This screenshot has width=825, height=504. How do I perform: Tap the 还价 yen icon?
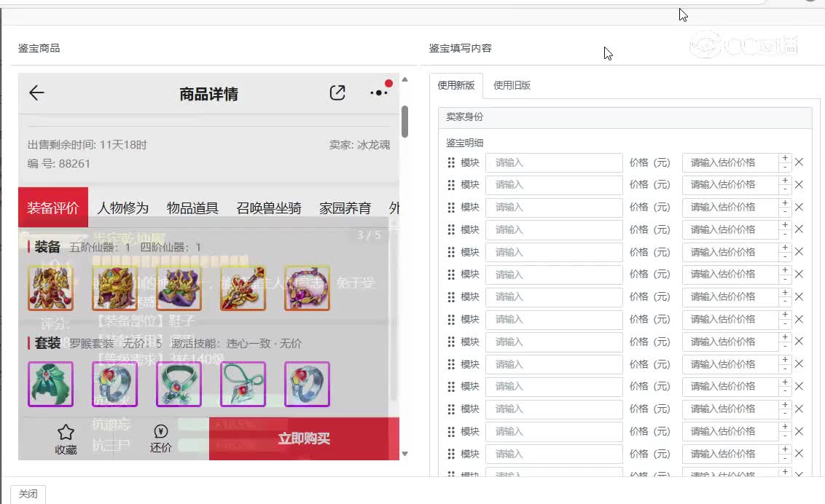[x=160, y=431]
